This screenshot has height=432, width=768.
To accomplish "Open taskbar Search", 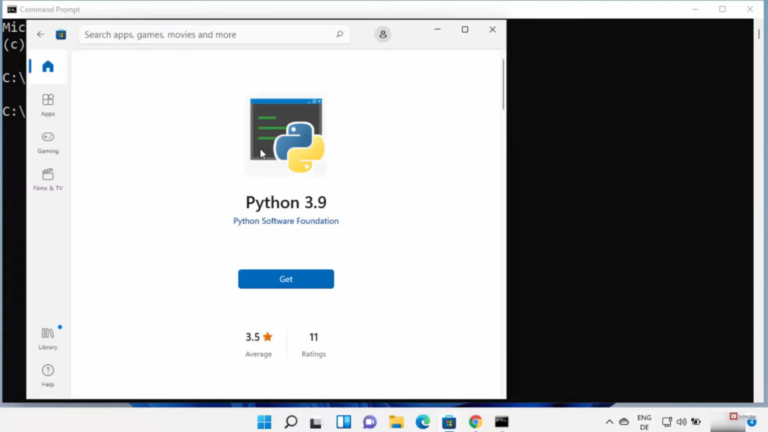I will [291, 422].
